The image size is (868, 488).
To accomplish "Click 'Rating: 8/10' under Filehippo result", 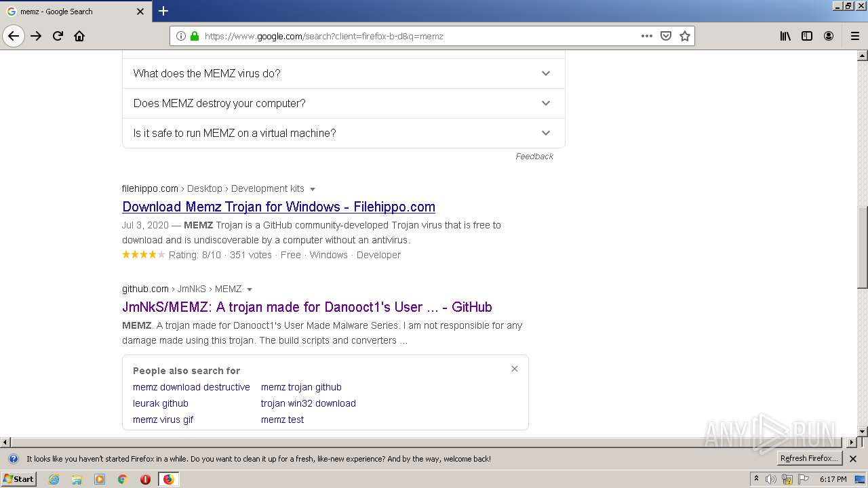I will point(195,255).
